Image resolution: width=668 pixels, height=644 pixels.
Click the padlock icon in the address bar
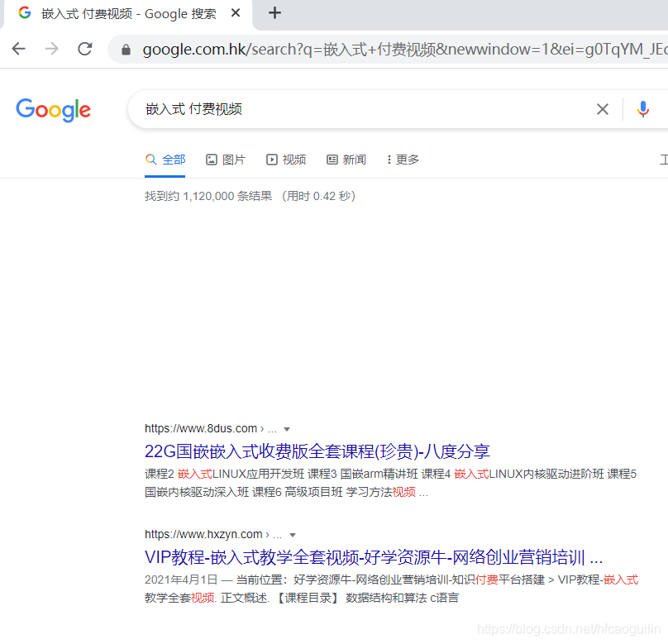click(x=125, y=49)
